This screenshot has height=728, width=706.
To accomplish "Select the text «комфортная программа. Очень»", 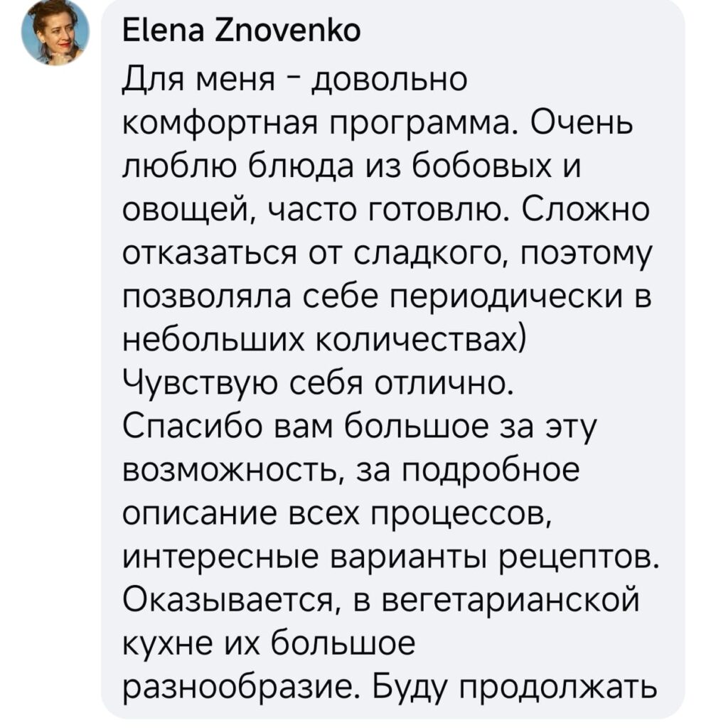I will [378, 124].
